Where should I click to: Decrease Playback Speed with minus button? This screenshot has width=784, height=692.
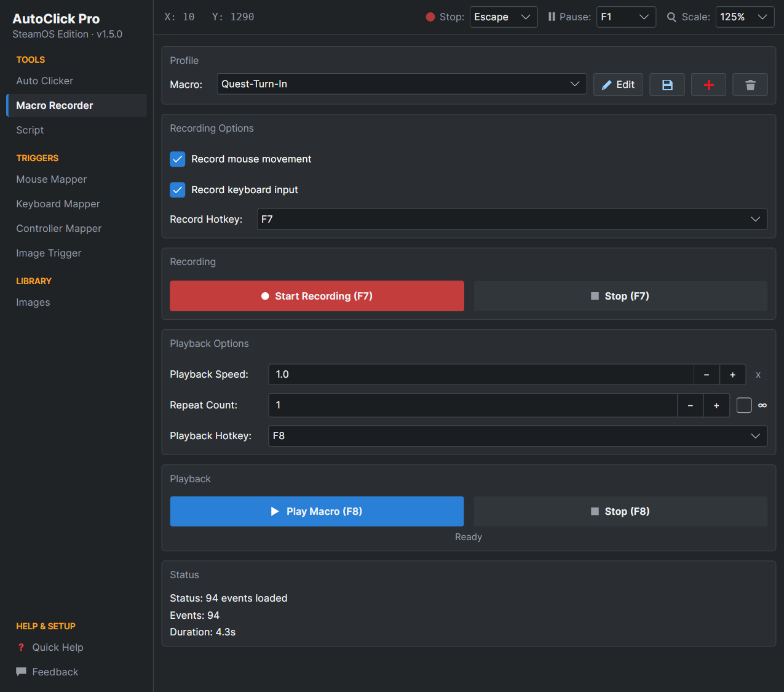click(707, 375)
